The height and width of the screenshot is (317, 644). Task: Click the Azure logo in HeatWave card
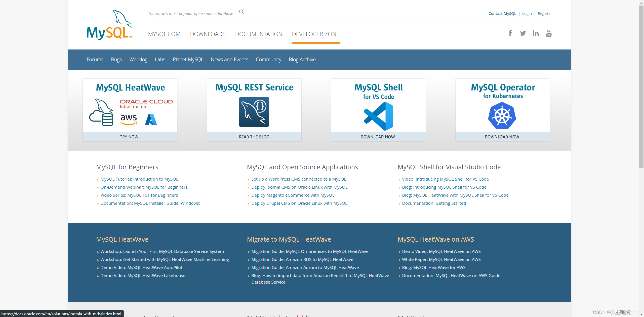151,120
